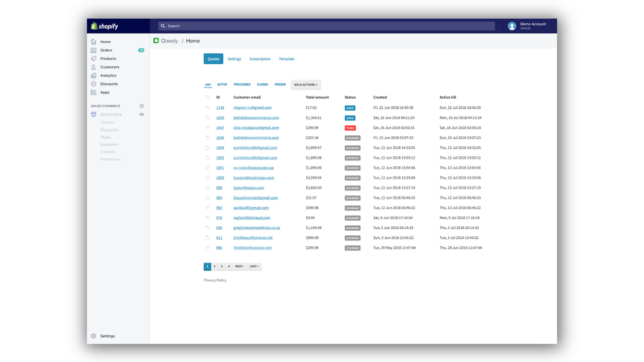644x362 pixels.
Task: Open quote ID 999
Action: (x=219, y=188)
